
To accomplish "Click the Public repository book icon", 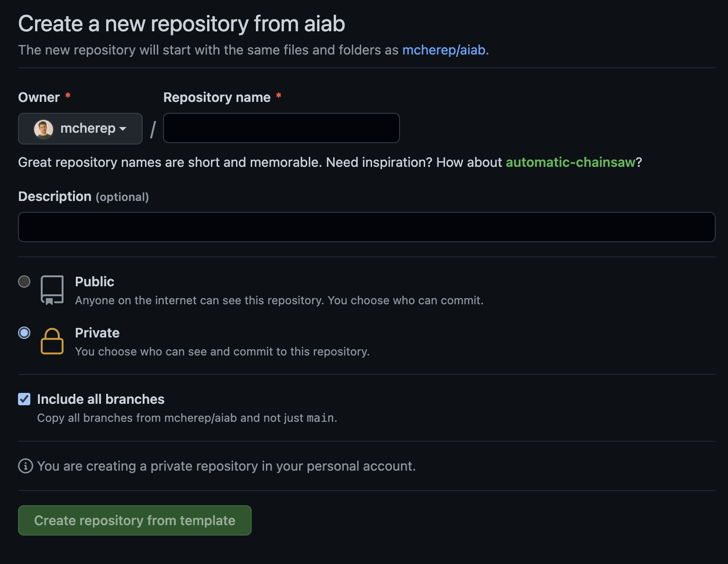I will click(x=52, y=290).
